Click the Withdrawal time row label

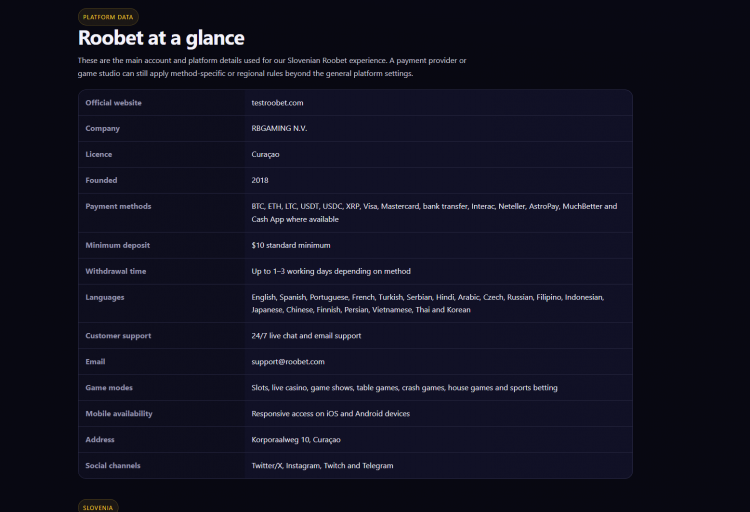coord(116,271)
